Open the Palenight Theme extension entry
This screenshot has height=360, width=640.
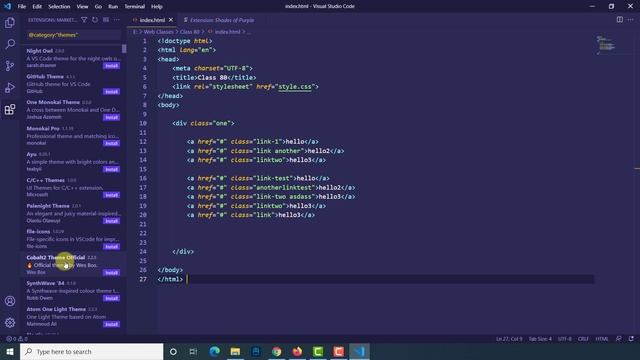coord(72,213)
